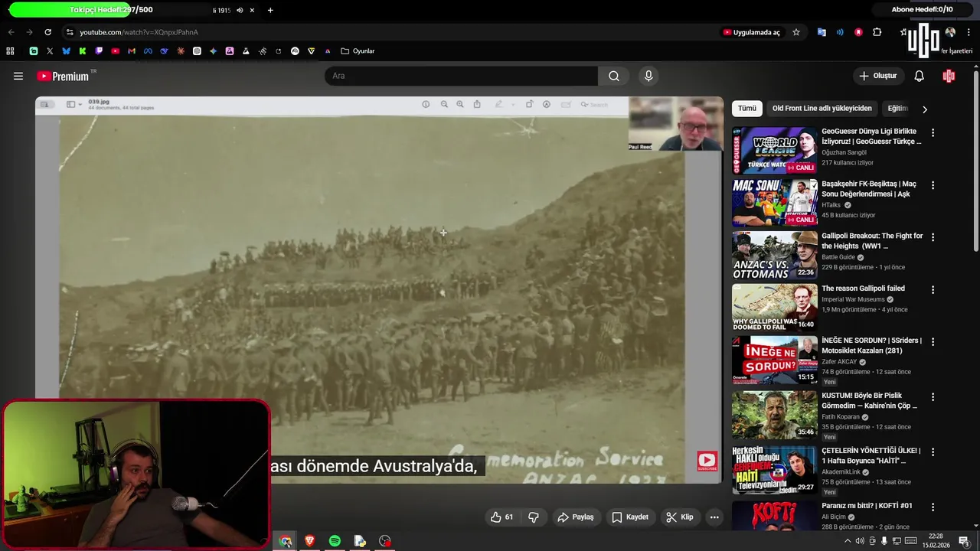Open the YouTube bookmark in bookmarks bar
Screen dimensions: 980x551
pos(116,51)
